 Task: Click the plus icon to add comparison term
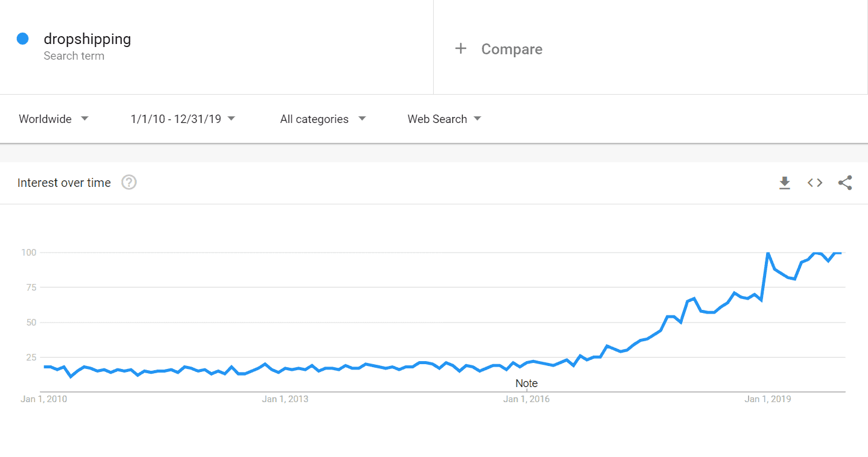(x=461, y=48)
